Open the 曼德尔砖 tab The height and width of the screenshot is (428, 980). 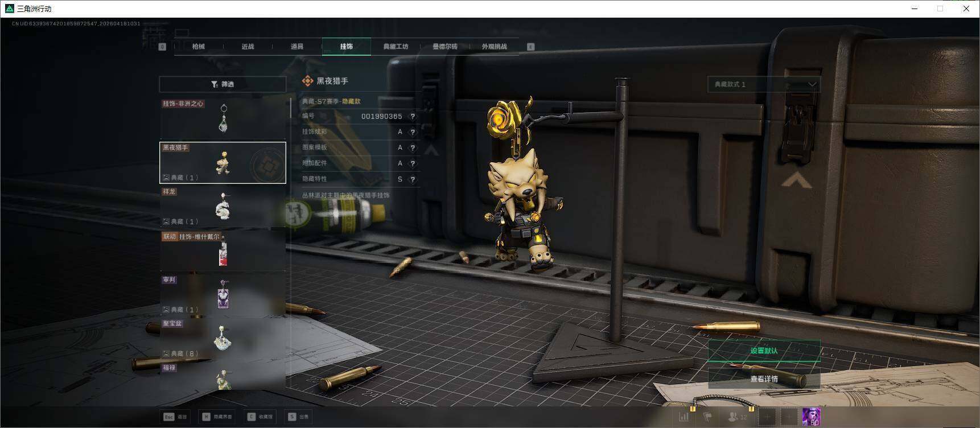pos(445,47)
